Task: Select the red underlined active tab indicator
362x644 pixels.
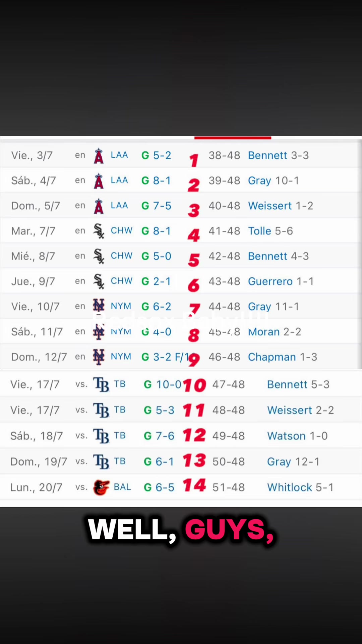Action: [x=233, y=138]
